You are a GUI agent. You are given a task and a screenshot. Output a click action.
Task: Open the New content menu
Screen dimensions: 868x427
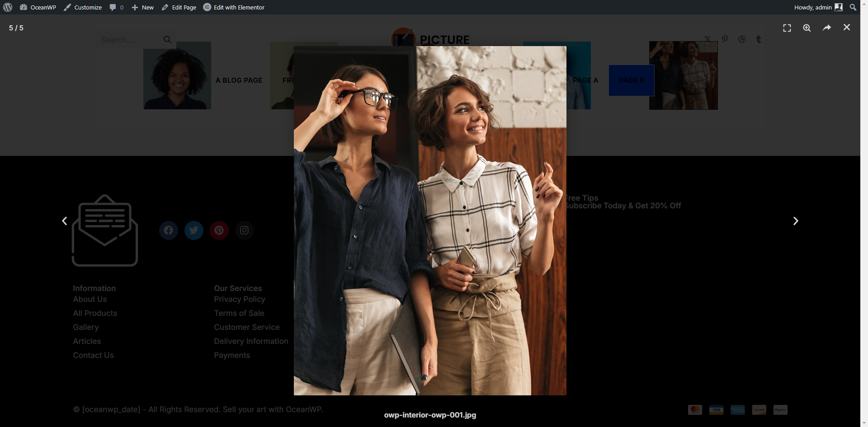(x=142, y=7)
